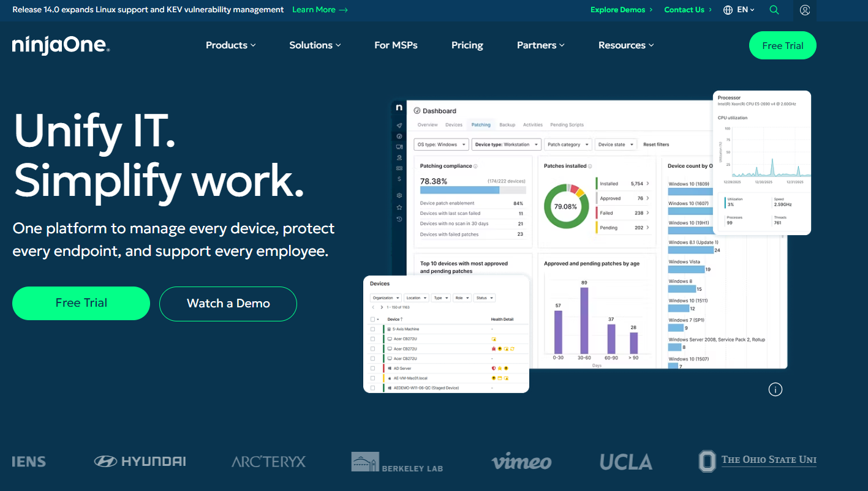Open the 'Device type: Workstation' filter dropdown
868x491 pixels.
(x=507, y=144)
